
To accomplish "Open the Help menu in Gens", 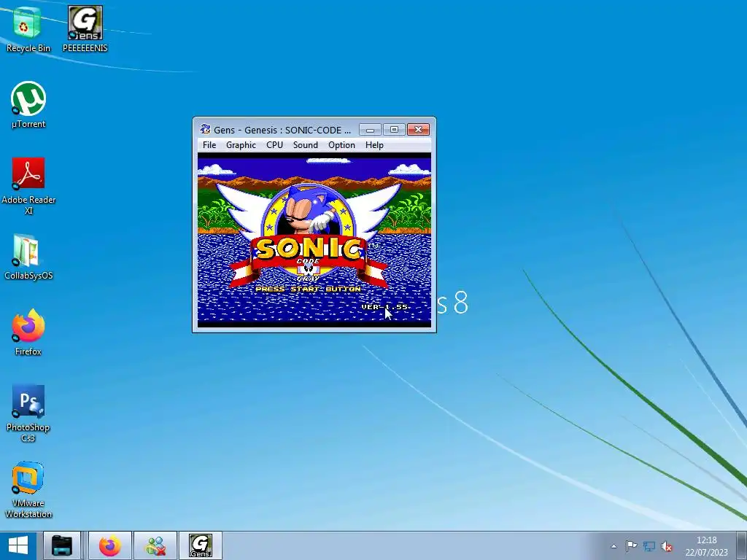I will click(x=374, y=145).
